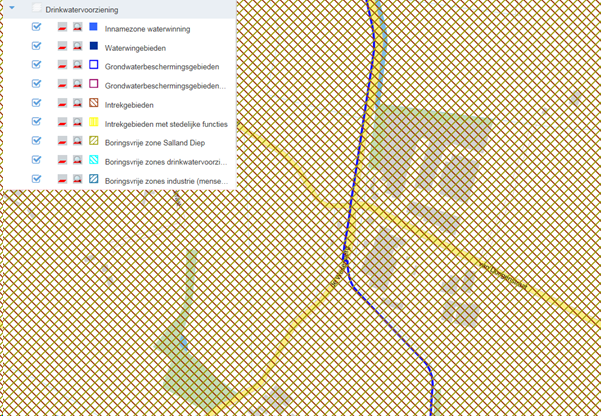Screen dimensions: 601x416
Task: Uncheck the Innamezone waterwinning layer
Action: (x=36, y=27)
